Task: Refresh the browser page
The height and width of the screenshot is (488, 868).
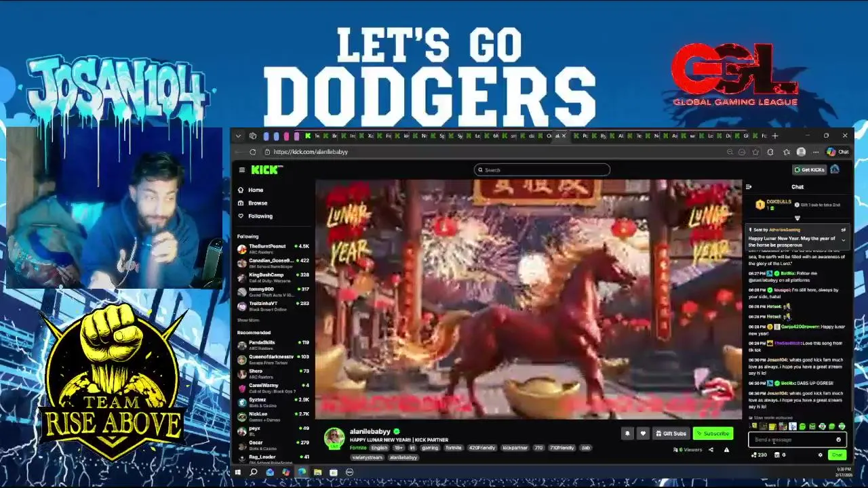Action: pos(252,152)
